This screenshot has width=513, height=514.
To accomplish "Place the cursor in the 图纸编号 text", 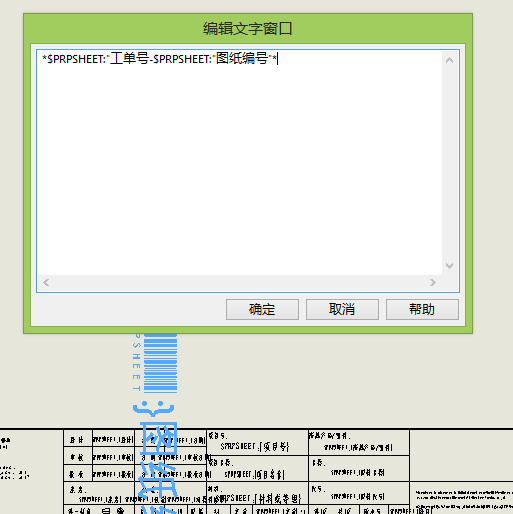I will (x=242, y=59).
